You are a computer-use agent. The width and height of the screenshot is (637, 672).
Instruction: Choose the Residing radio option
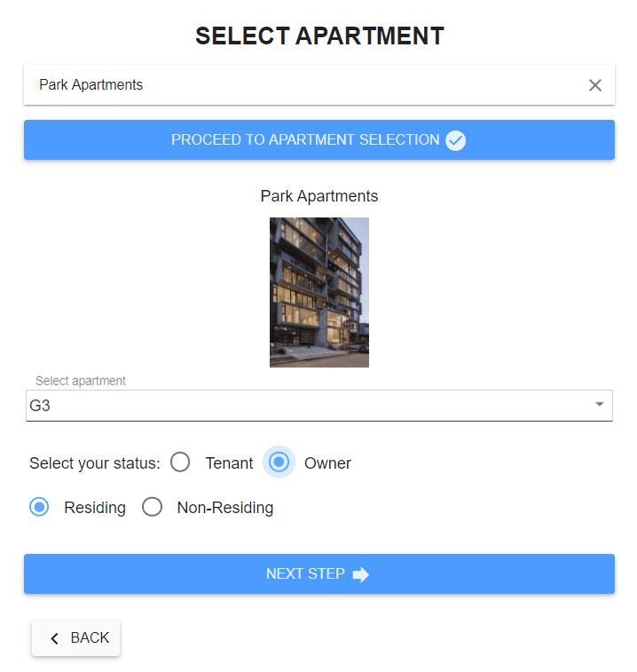coord(39,507)
